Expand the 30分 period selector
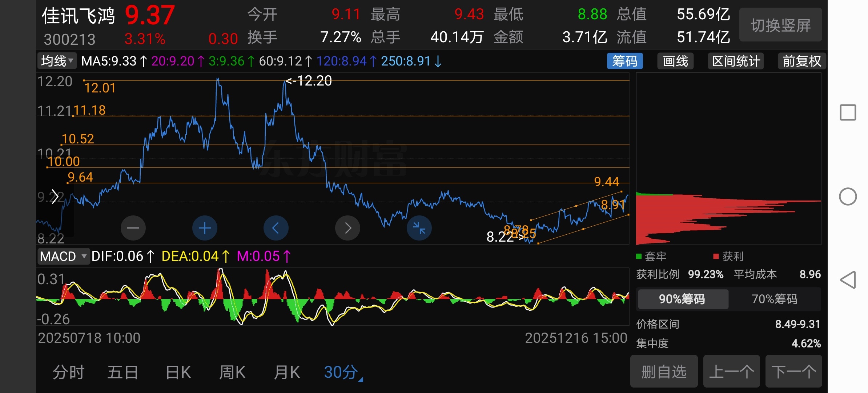The width and height of the screenshot is (868, 393). (x=342, y=372)
